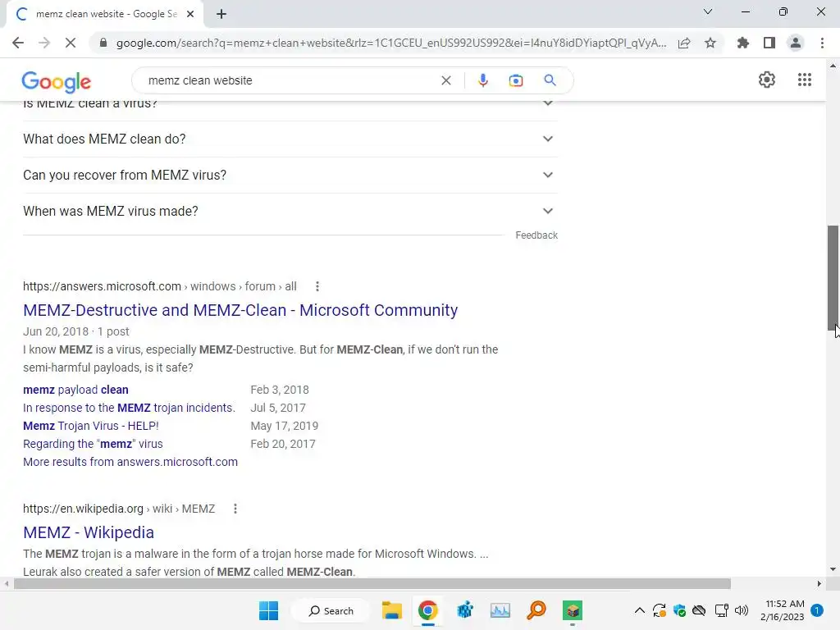Open 'Memz Trojan Virus - HELP!' link
The image size is (840, 630).
pos(90,426)
